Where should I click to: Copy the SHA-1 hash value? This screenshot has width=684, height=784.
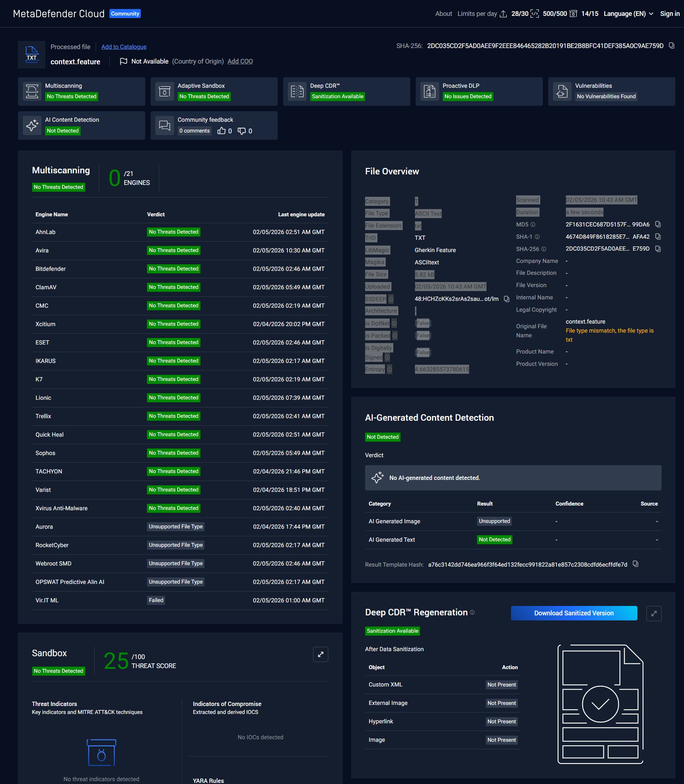(658, 237)
